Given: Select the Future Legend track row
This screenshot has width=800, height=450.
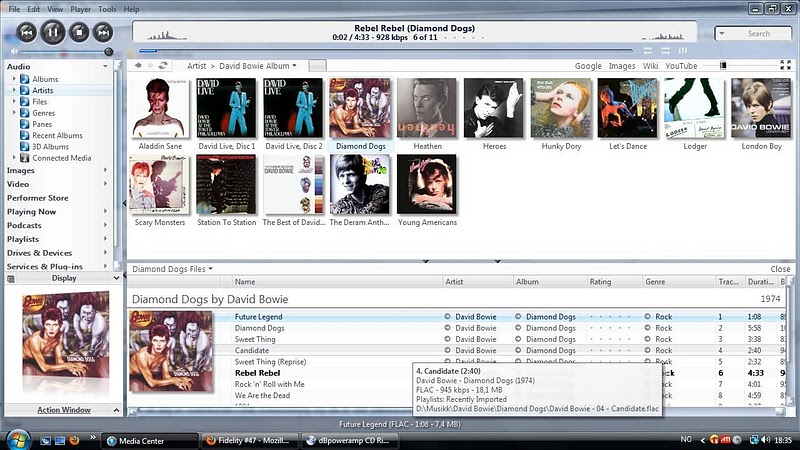Looking at the screenshot, I should (x=457, y=317).
